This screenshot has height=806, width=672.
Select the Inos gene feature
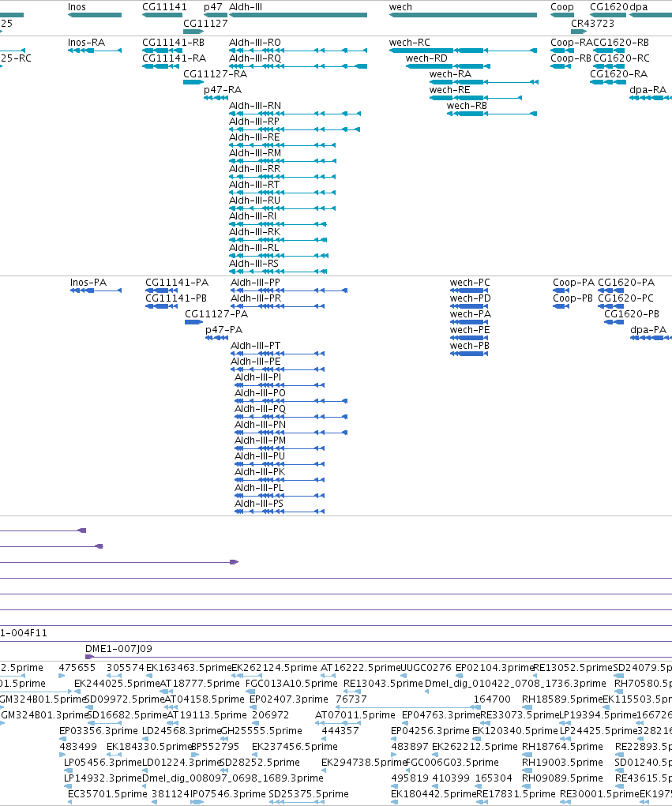tap(95, 15)
